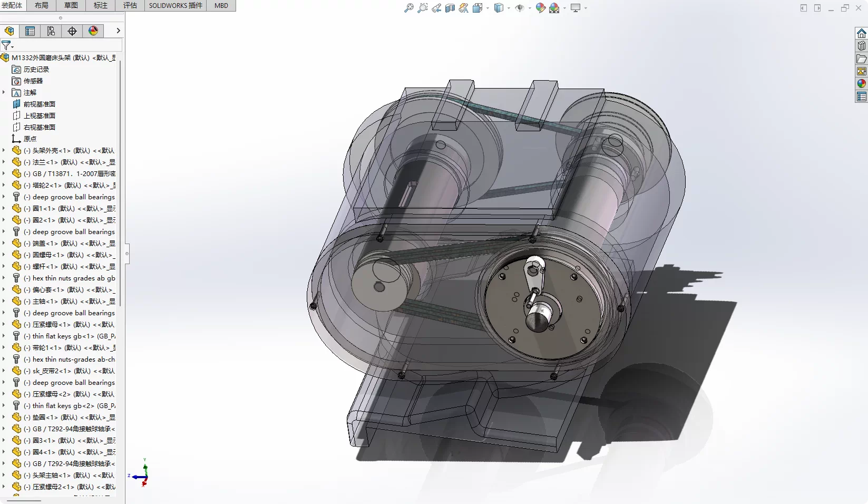Switch to the FeatureManager design tree tab
868x504 pixels.
[x=9, y=31]
